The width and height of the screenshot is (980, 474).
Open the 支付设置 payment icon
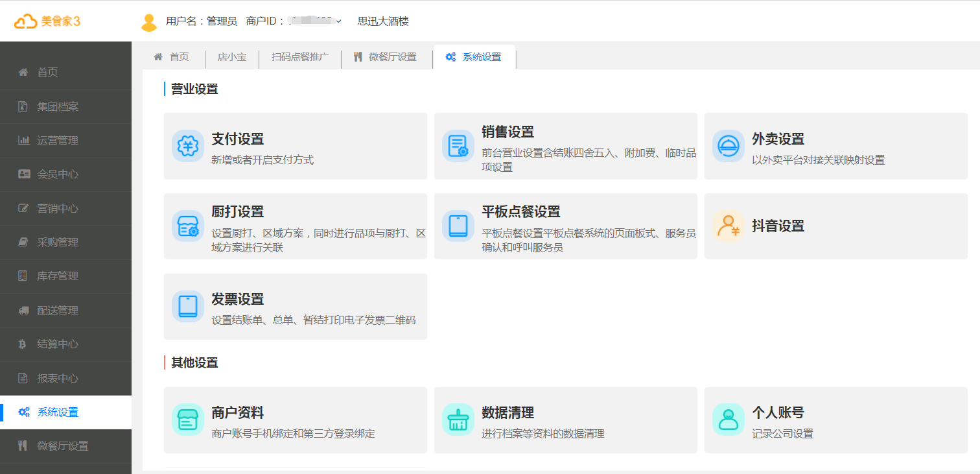click(187, 146)
